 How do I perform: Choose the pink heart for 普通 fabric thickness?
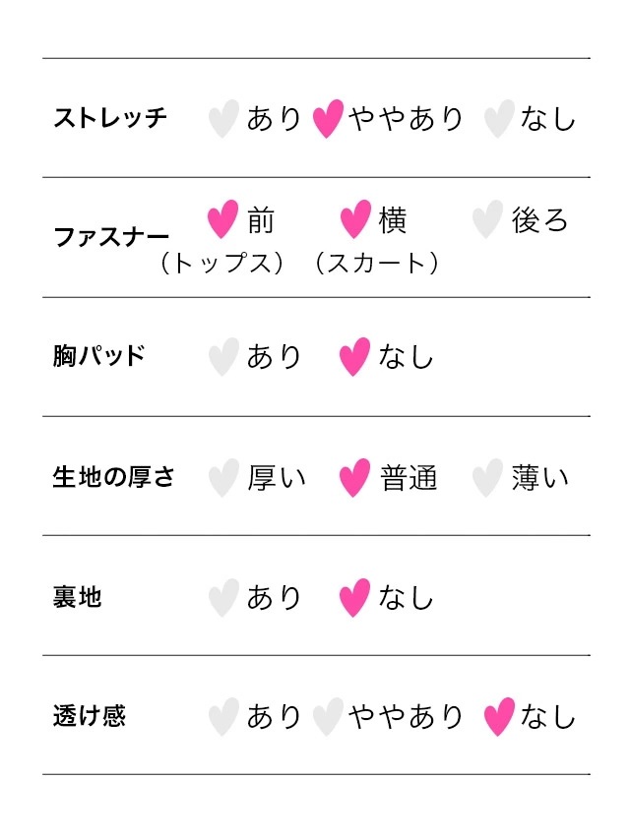coord(354,478)
